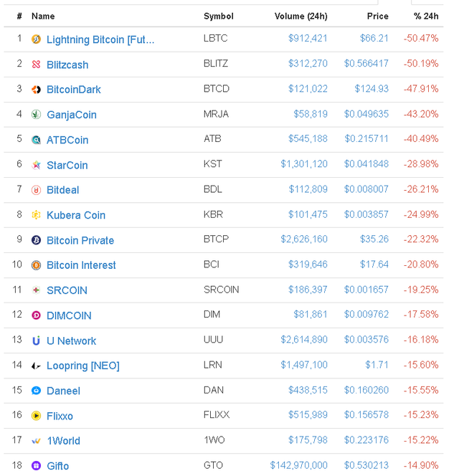The image size is (459, 476).
Task: Sort table by Volume (24h) column header
Action: (x=301, y=16)
